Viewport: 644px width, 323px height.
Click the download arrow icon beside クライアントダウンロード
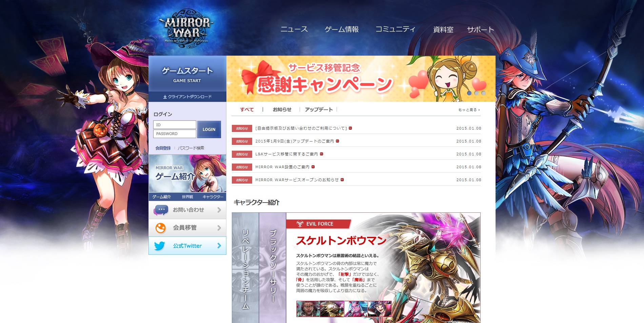coord(165,97)
